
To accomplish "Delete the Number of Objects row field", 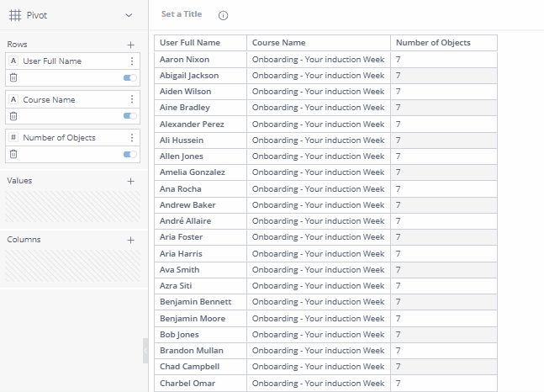I will point(13,154).
